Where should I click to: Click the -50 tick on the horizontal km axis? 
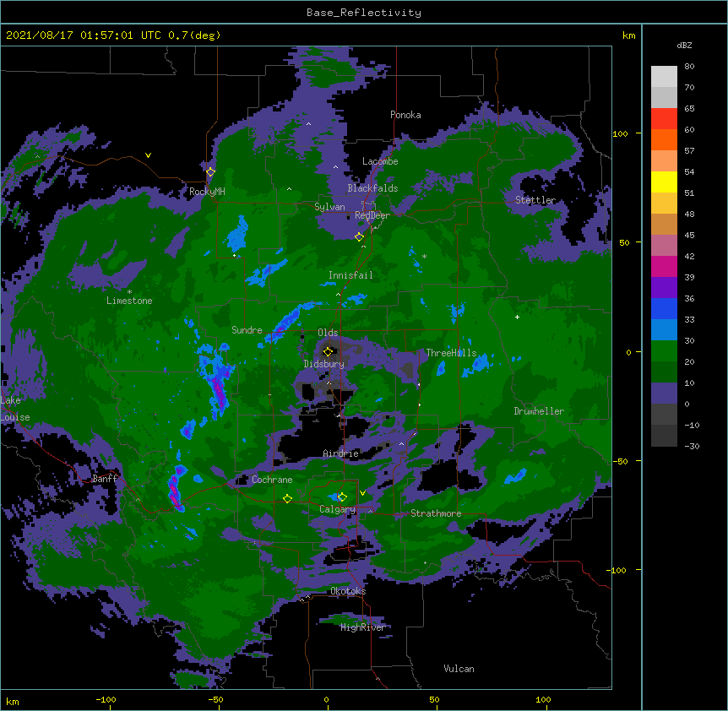point(215,699)
